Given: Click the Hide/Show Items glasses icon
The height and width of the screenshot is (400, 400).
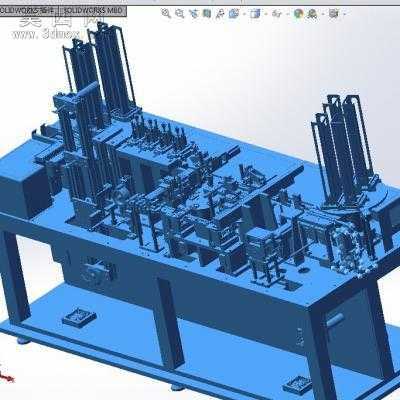Looking at the screenshot, I should point(277,14).
